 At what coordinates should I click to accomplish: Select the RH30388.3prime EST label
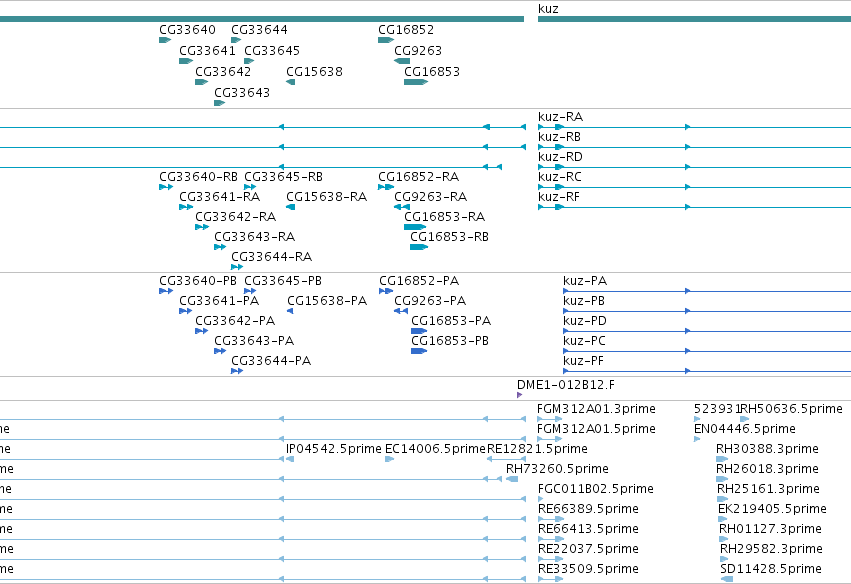pos(767,449)
